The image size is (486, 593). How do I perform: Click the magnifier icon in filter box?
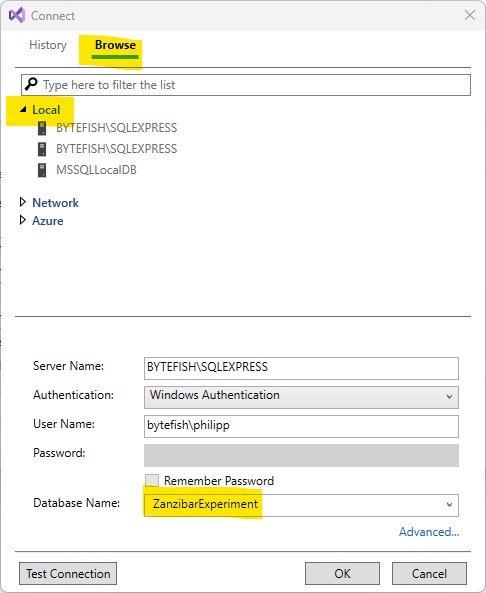31,84
